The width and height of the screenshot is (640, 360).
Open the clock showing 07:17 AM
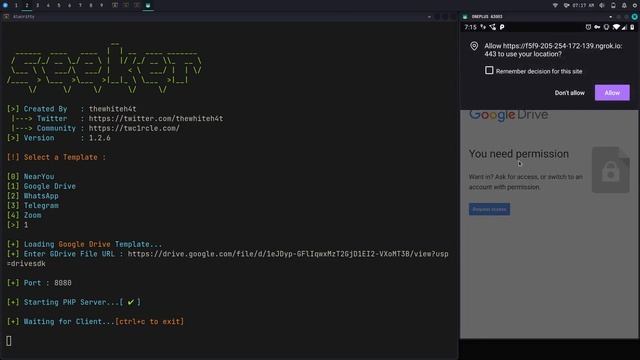point(583,5)
